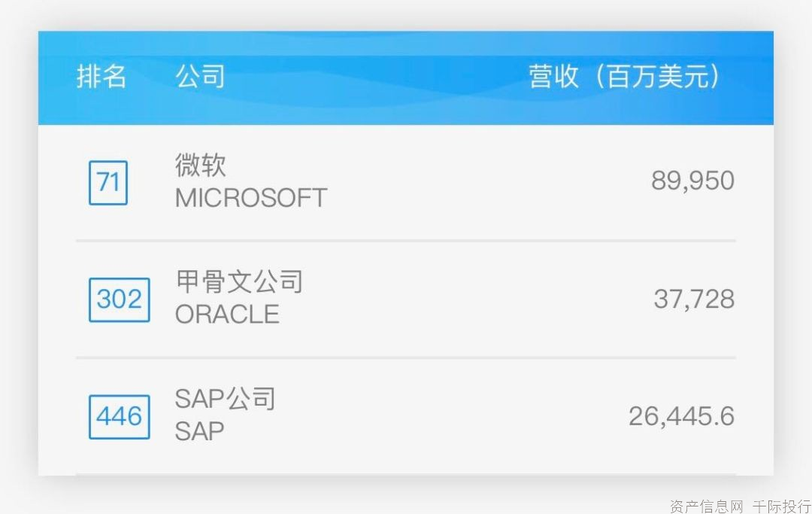This screenshot has height=514, width=812.
Task: Click the 资产信息网 watermark text
Action: 706,506
